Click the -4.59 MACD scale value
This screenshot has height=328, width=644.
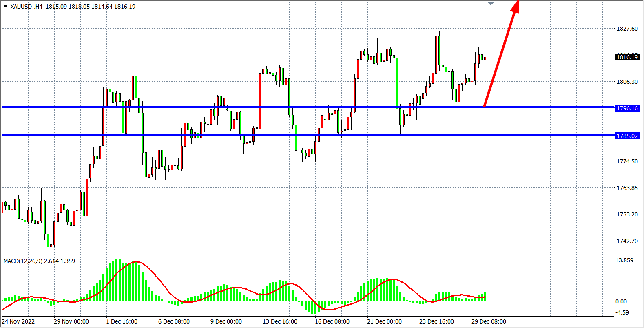tap(622, 312)
